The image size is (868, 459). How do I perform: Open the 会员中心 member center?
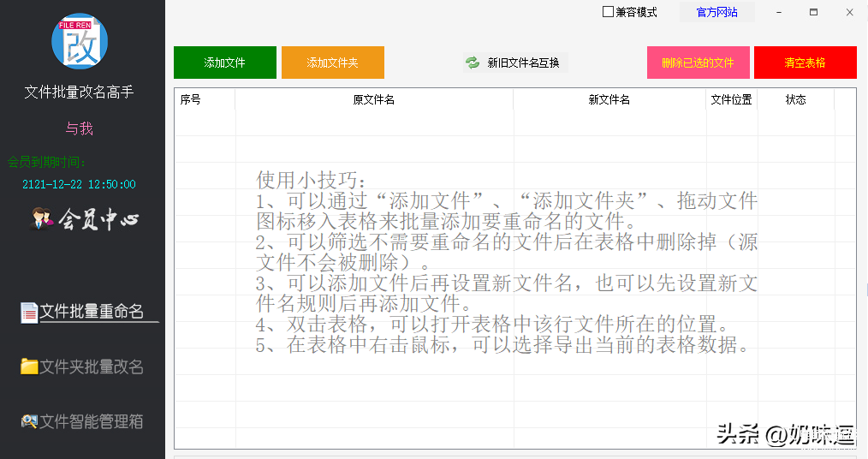pyautogui.click(x=85, y=219)
